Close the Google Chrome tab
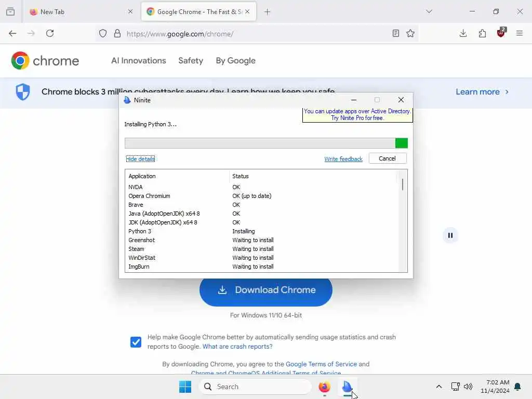The image size is (532, 399). coord(248,11)
